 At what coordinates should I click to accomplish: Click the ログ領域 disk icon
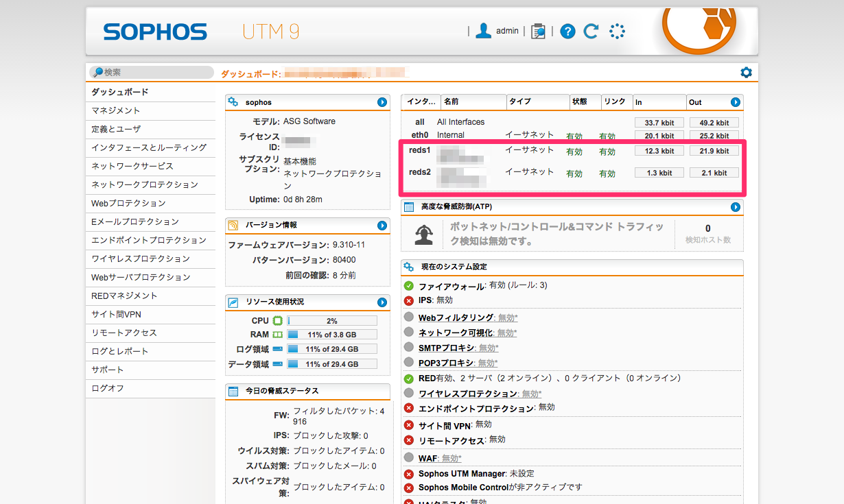coord(278,349)
